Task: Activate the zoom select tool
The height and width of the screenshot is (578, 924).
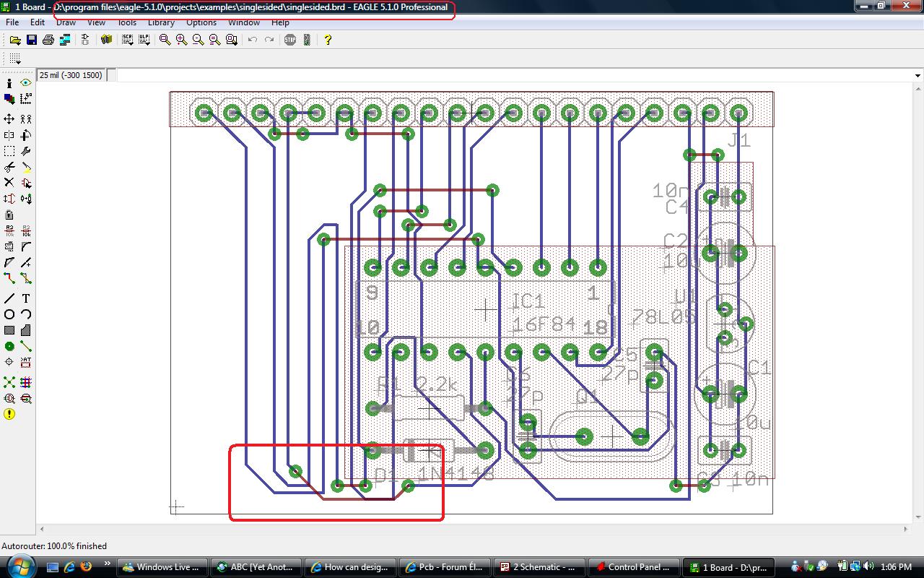Action: click(232, 40)
